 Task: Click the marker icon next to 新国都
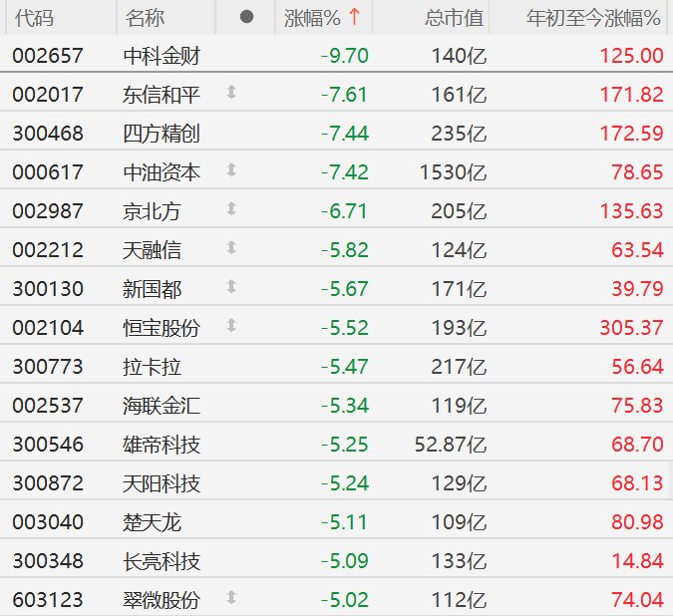231,286
